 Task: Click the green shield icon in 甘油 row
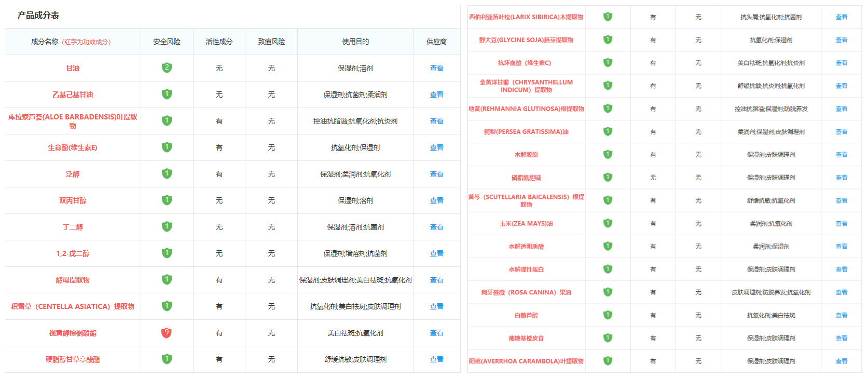click(x=167, y=67)
